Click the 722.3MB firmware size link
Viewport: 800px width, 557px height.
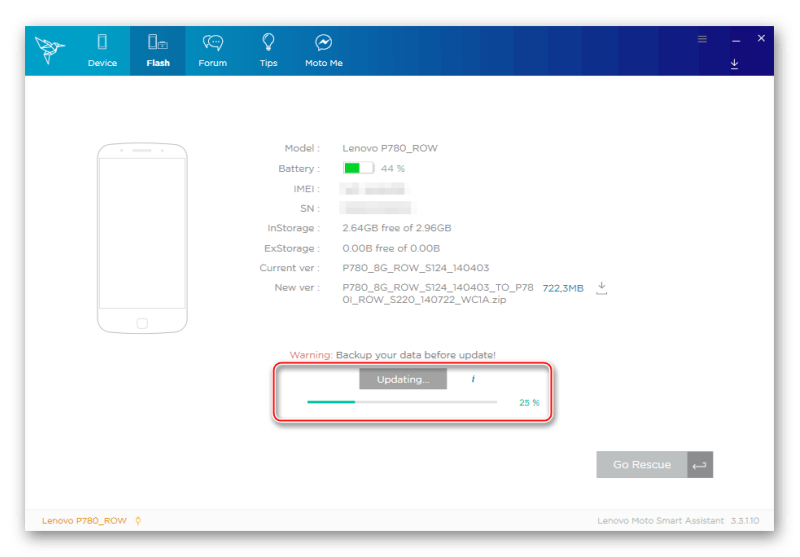tap(563, 288)
